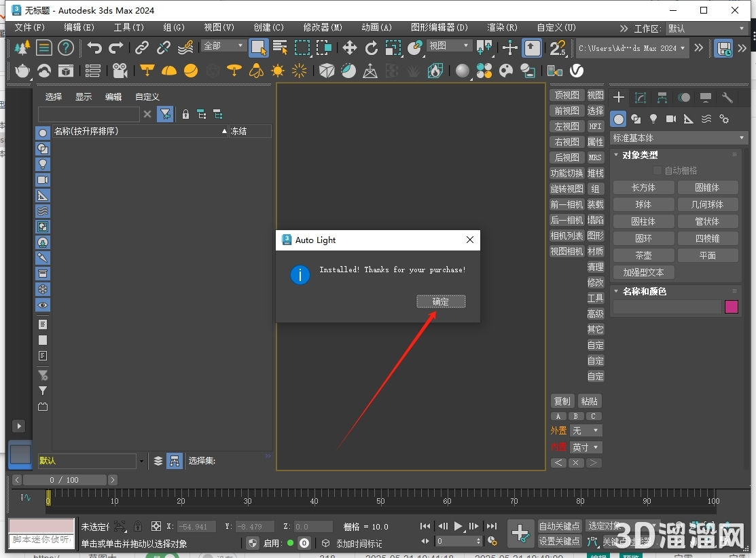This screenshot has width=756, height=558.
Task: Choose the Select and Move tool
Action: click(350, 48)
